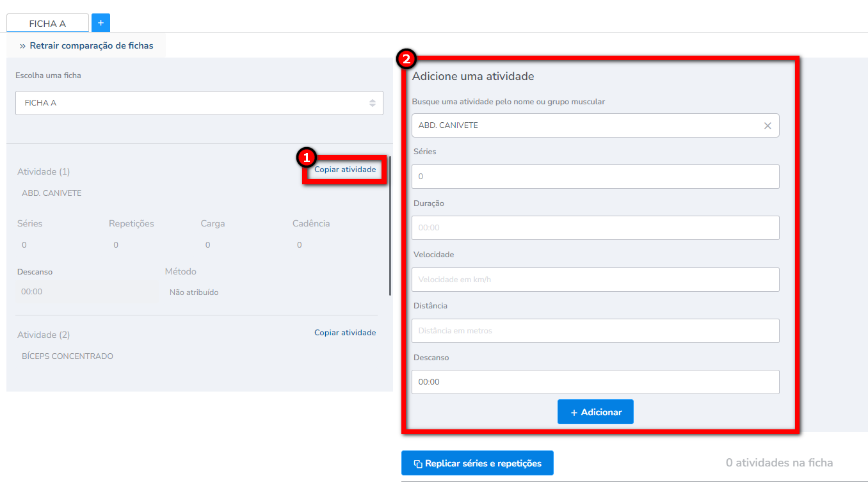
Task: Click the plus icon to add a new ficha
Action: [100, 23]
